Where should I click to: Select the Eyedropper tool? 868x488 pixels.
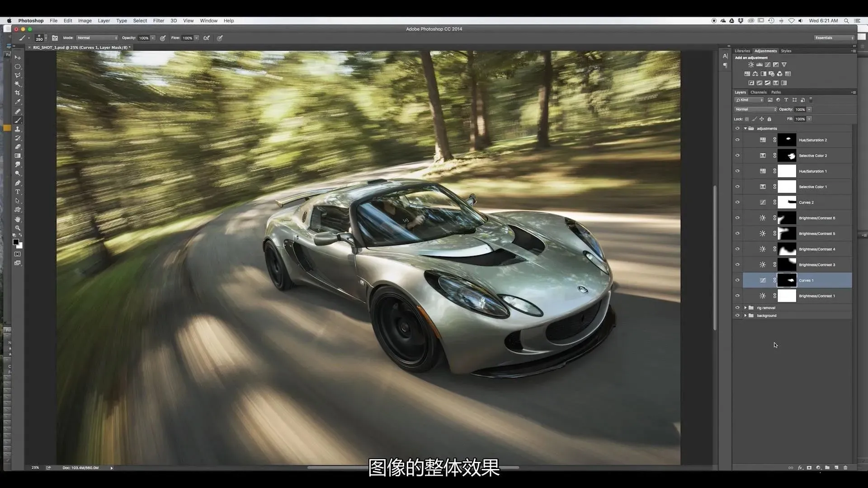click(18, 102)
